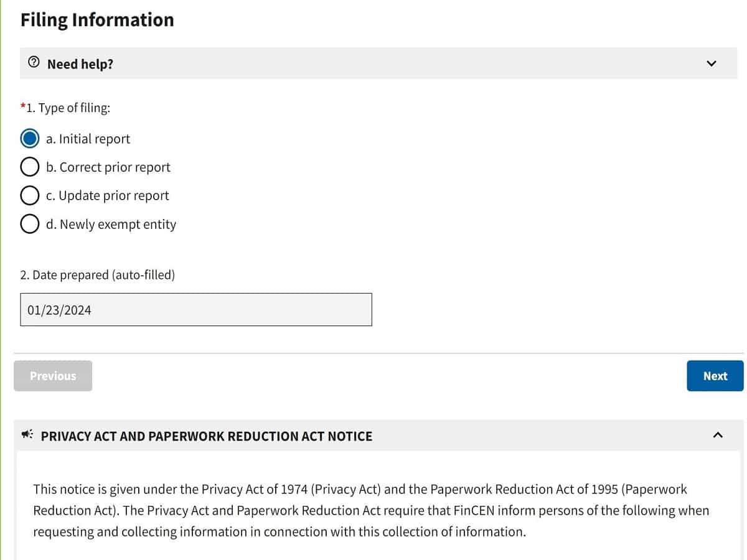Click the Need help? label text
Screen dimensions: 747x560
click(80, 63)
